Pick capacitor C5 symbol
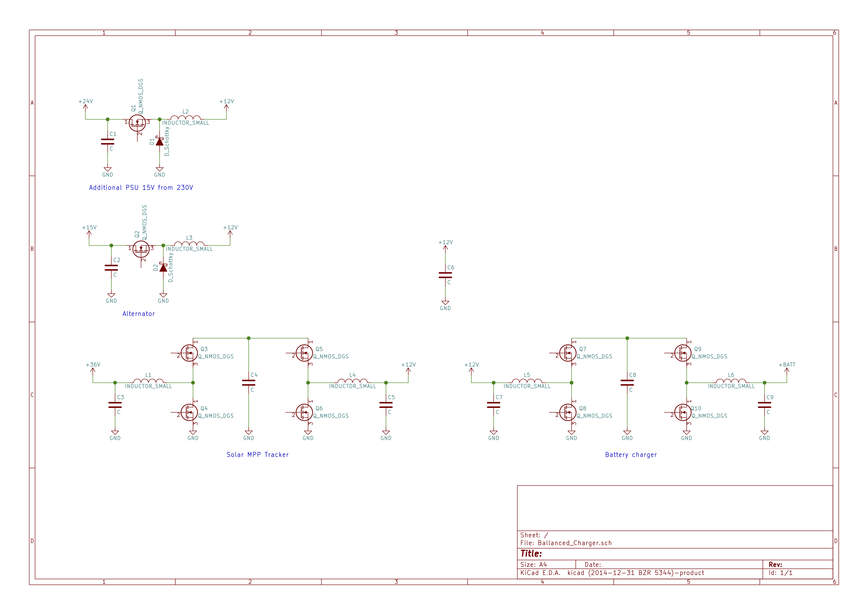Viewport: 868px width, 614px height. pyautogui.click(x=386, y=405)
